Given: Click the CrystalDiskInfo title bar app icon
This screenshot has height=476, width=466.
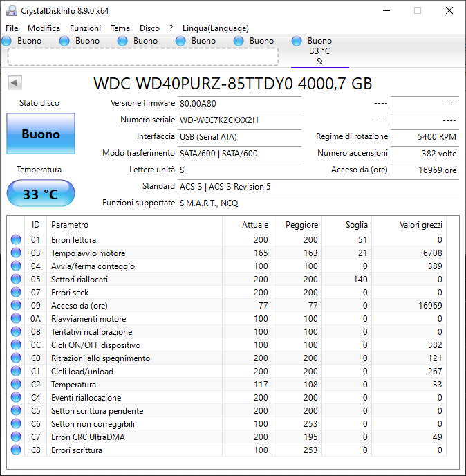Looking at the screenshot, I should [12, 10].
